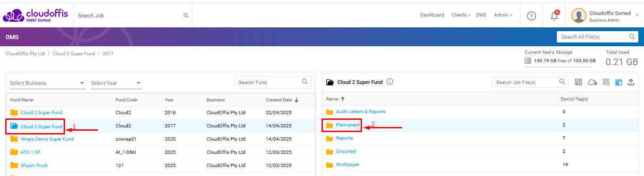The height and width of the screenshot is (176, 644).
Task: Click the Shyam Trust folder icon
Action: click(14, 166)
